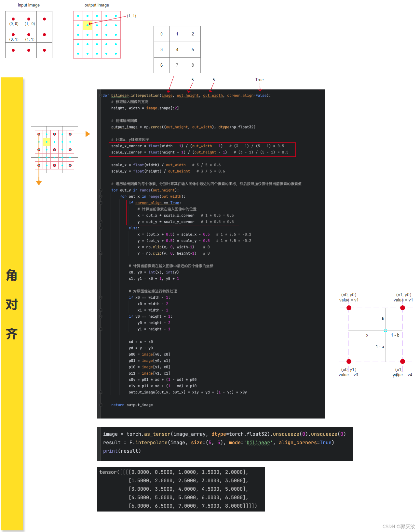Click the 'y = out_y * scale_y_corner' line

pos(185,222)
